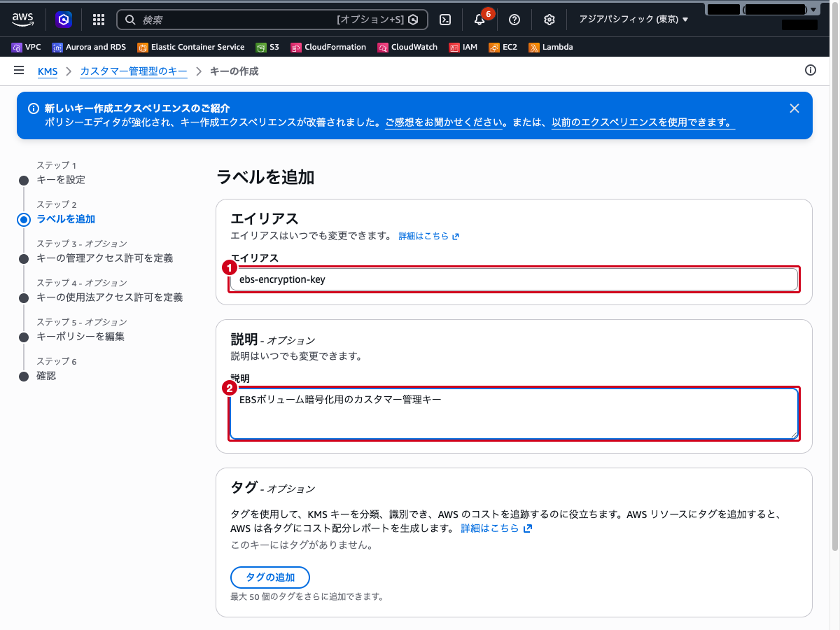840x630 pixels.
Task: Open the settings gear icon
Action: 549,20
